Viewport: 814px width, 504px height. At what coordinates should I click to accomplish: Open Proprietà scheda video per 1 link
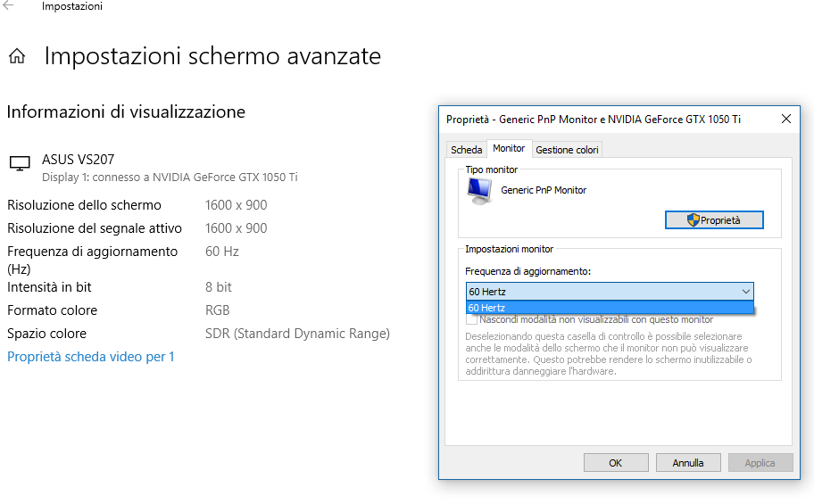click(x=91, y=357)
